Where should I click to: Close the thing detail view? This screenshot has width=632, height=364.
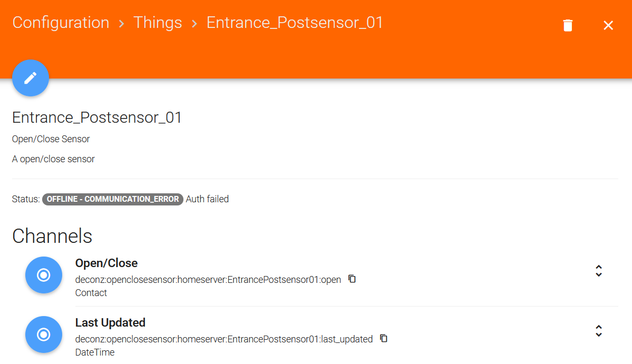point(608,25)
